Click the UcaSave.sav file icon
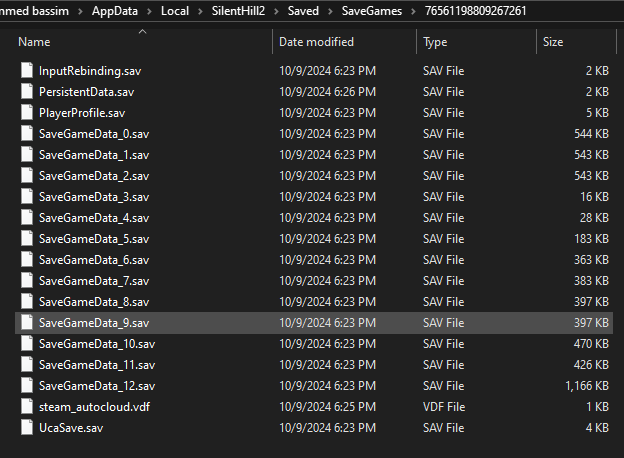 point(27,428)
